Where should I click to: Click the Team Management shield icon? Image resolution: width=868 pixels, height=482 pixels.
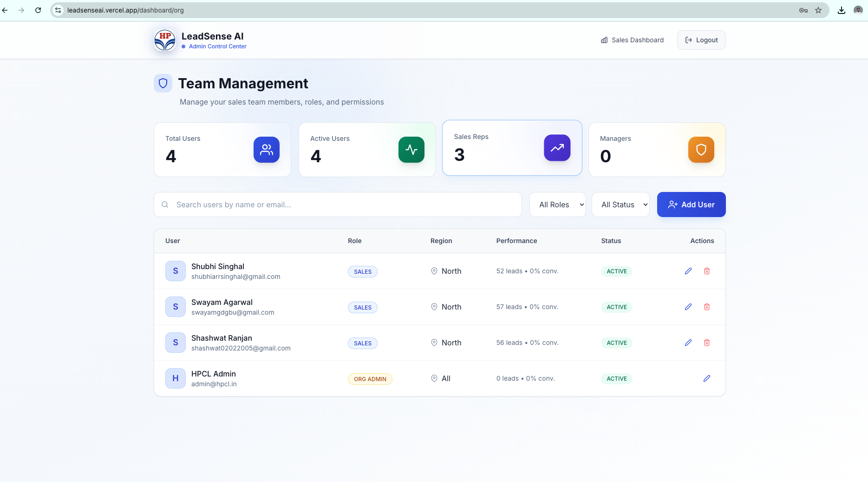coord(163,83)
